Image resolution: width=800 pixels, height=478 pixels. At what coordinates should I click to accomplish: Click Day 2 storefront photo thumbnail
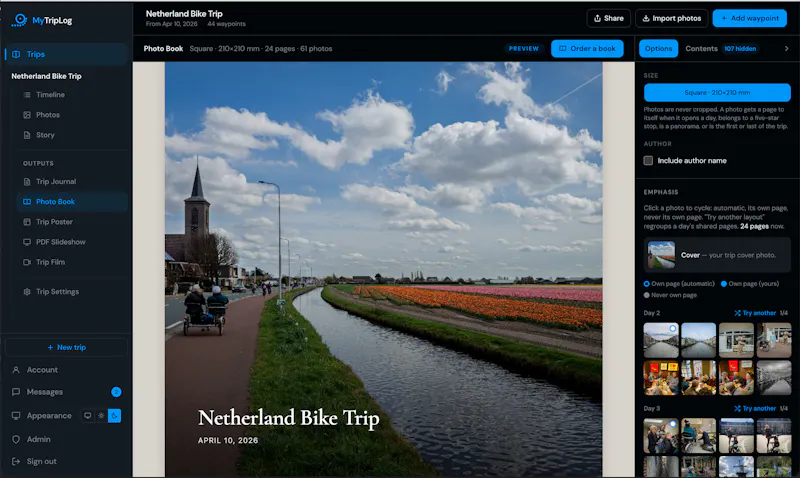point(736,340)
